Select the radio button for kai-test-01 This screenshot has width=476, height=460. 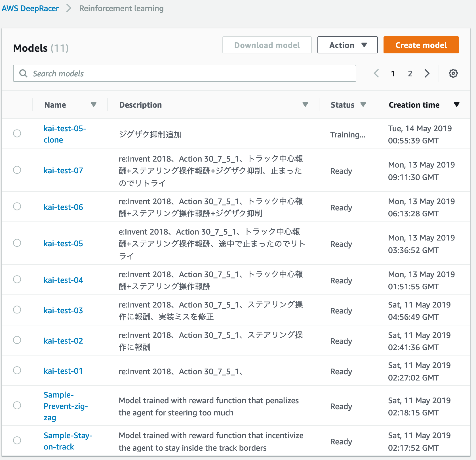pyautogui.click(x=17, y=370)
